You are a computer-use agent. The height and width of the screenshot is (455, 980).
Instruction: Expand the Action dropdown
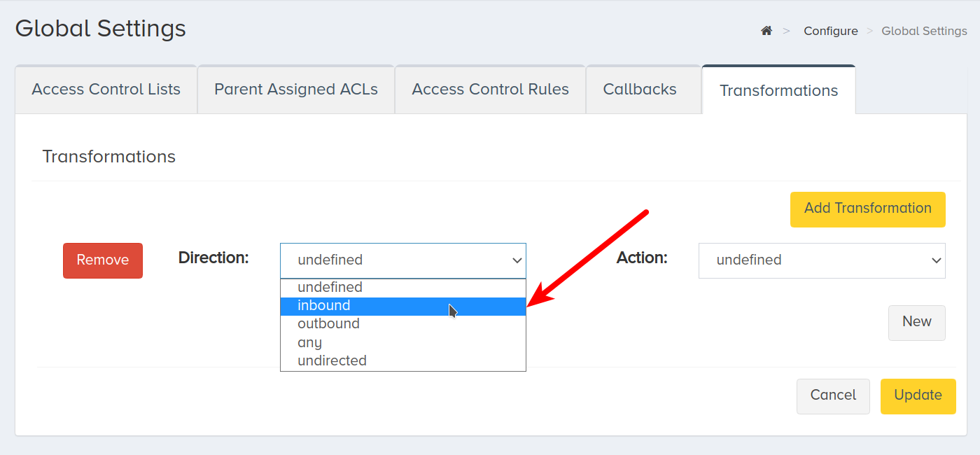click(822, 260)
